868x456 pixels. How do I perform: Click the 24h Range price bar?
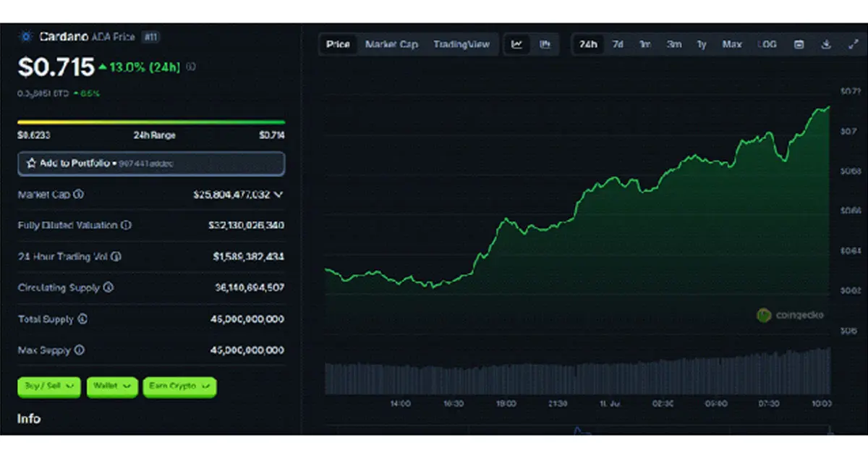point(151,122)
